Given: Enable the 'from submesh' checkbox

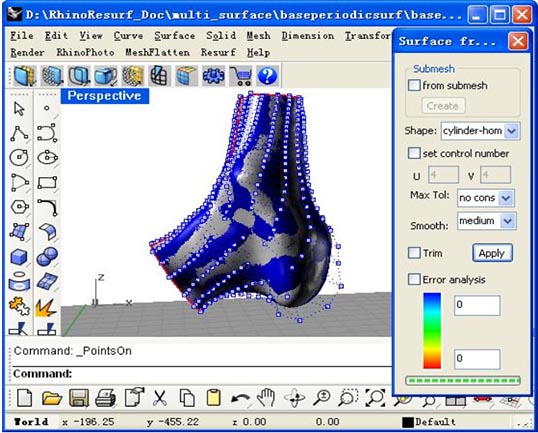Looking at the screenshot, I should tap(414, 85).
